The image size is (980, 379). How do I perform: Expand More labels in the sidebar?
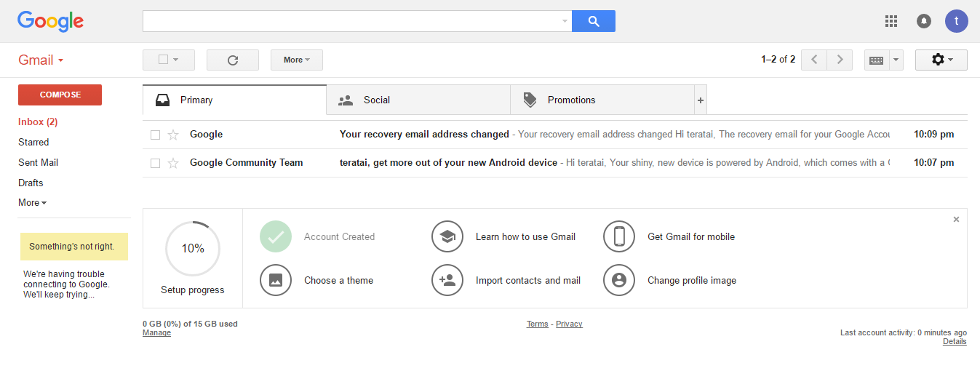coord(32,202)
